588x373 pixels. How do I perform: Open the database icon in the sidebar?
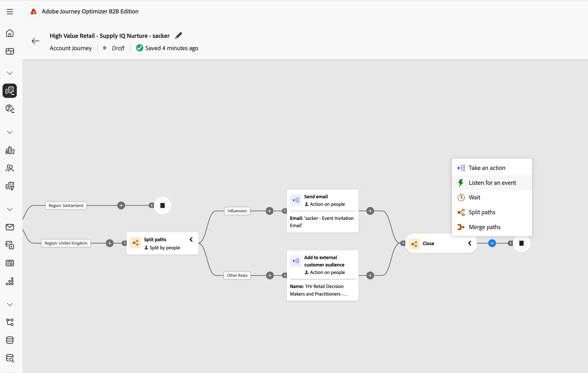10,340
